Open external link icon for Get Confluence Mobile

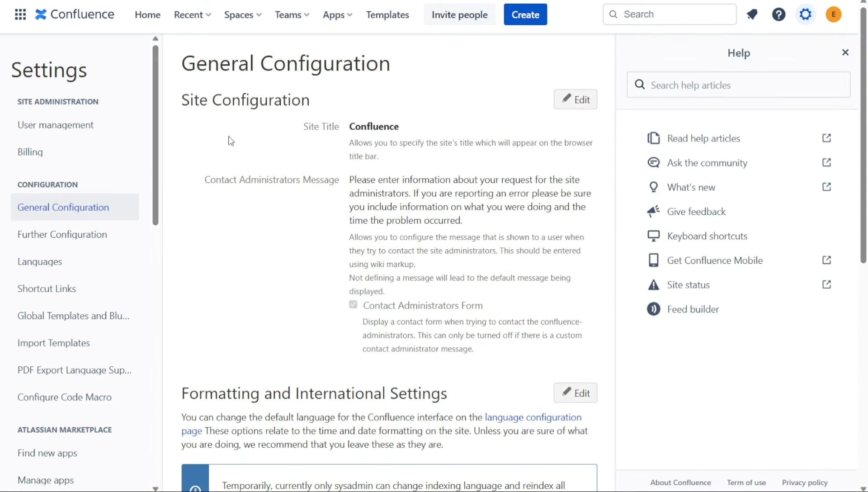tap(827, 260)
